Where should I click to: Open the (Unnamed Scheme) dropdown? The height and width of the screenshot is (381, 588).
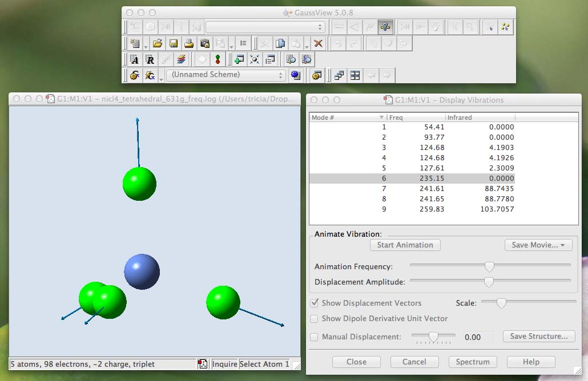225,75
